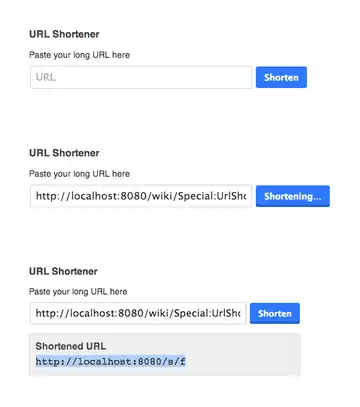Focus the URL field beside the Shortening... button

[141, 196]
